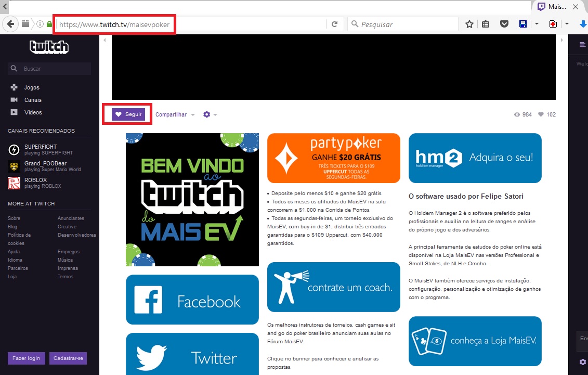The height and width of the screenshot is (375, 588).
Task: Click the browser back arrow button
Action: coord(10,24)
